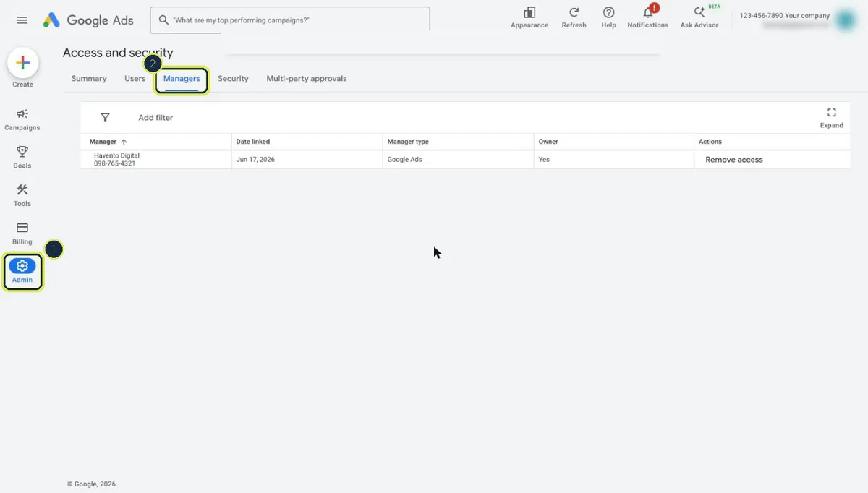Click the 123-456-7890 Your company account
Viewport: 868px width, 493px height.
click(785, 16)
